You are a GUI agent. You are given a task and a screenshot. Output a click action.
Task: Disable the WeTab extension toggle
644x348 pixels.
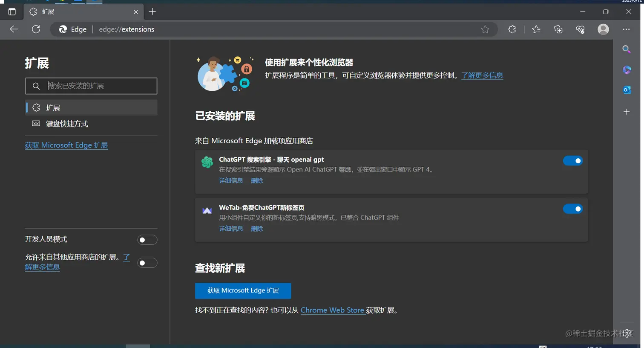tap(573, 209)
